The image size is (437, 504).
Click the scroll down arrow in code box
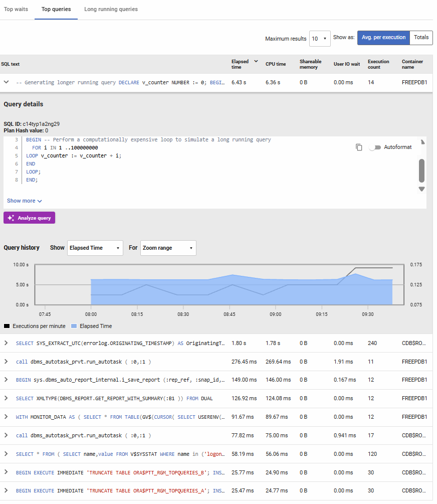point(421,189)
